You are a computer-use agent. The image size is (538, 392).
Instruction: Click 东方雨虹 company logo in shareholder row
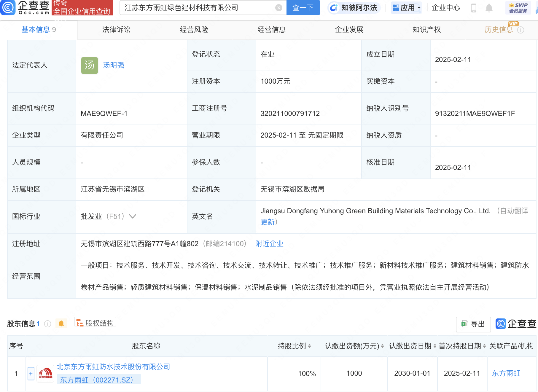(45, 374)
